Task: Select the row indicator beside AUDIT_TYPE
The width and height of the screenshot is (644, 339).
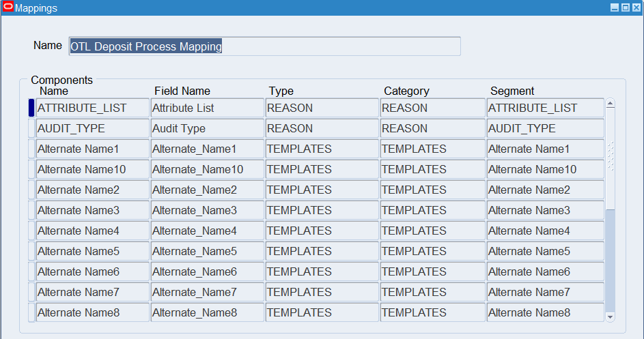Action: coord(31,128)
